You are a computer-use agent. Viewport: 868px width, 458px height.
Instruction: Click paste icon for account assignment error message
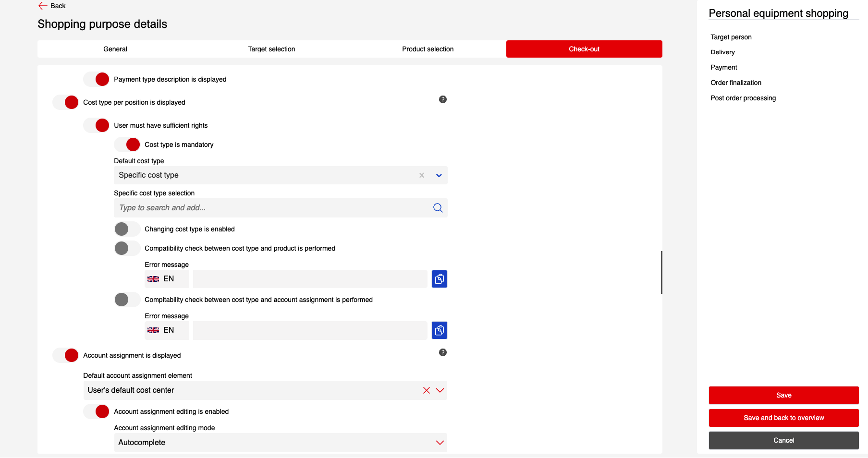439,330
